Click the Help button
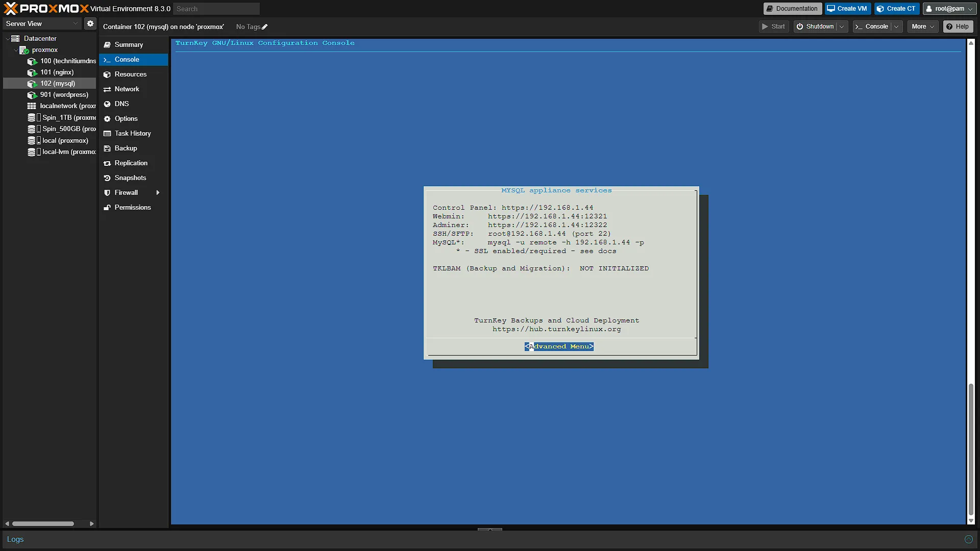This screenshot has width=980, height=551. (958, 27)
